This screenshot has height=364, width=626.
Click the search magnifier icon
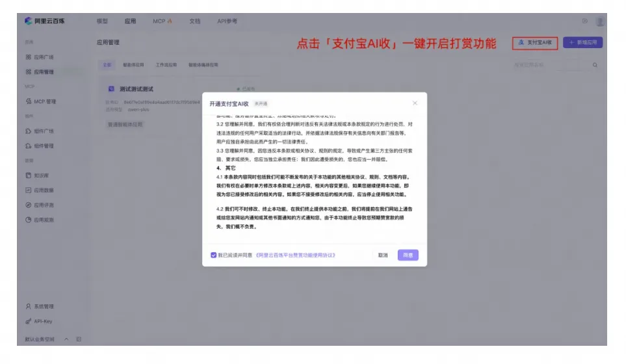[595, 65]
